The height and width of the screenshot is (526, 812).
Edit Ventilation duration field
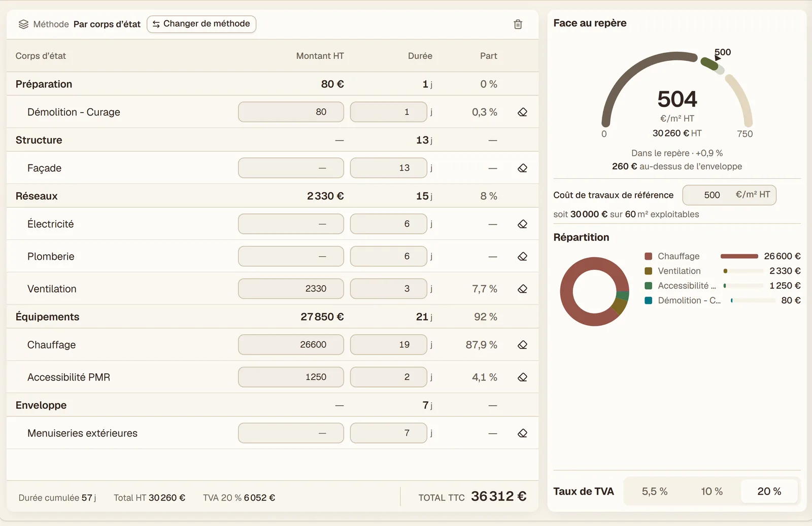[389, 289]
